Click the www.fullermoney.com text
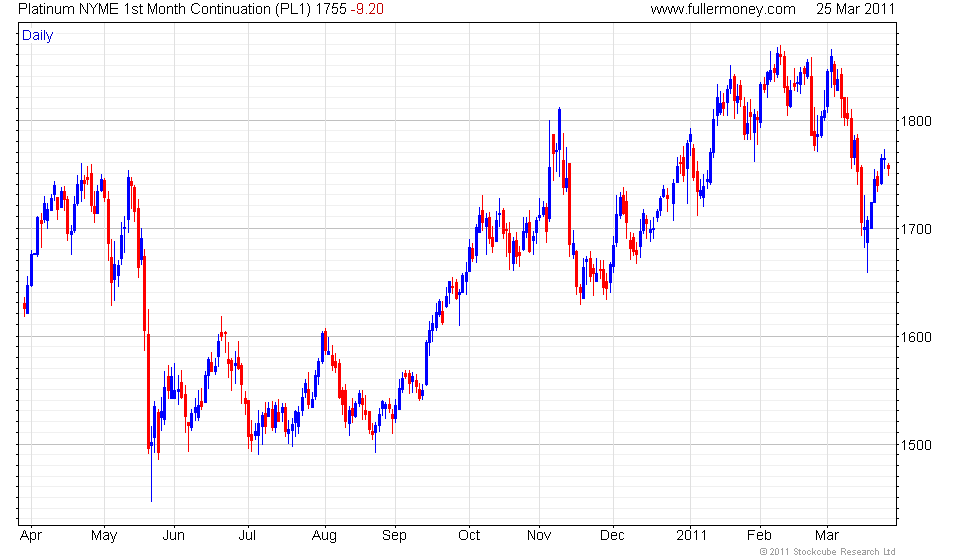The width and height of the screenshot is (980, 560). tap(723, 9)
